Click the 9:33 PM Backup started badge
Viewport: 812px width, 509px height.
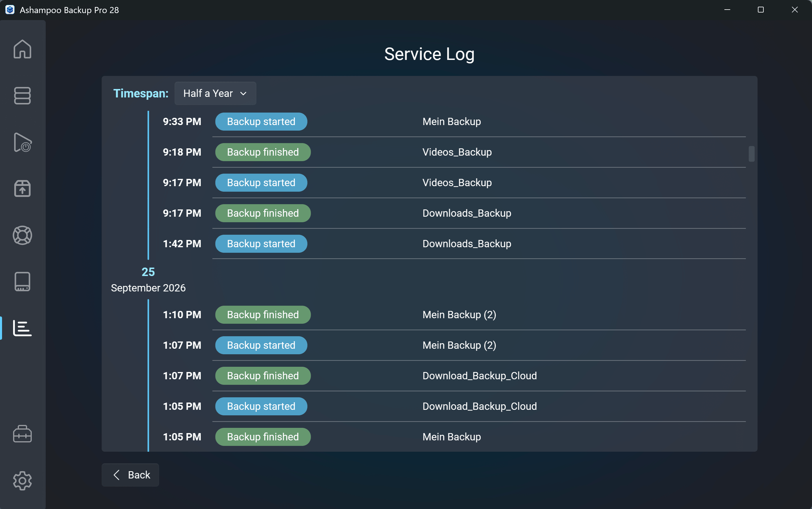coord(261,122)
